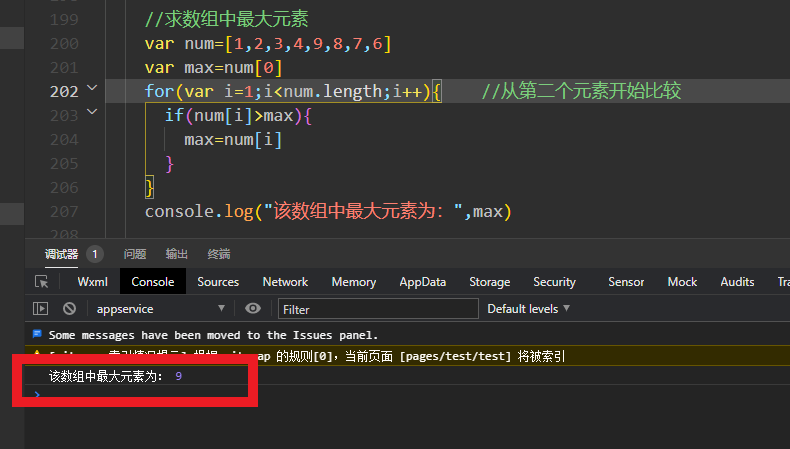Viewport: 790px width, 449px height.
Task: Click the debugger badge showing 1
Action: (x=95, y=254)
